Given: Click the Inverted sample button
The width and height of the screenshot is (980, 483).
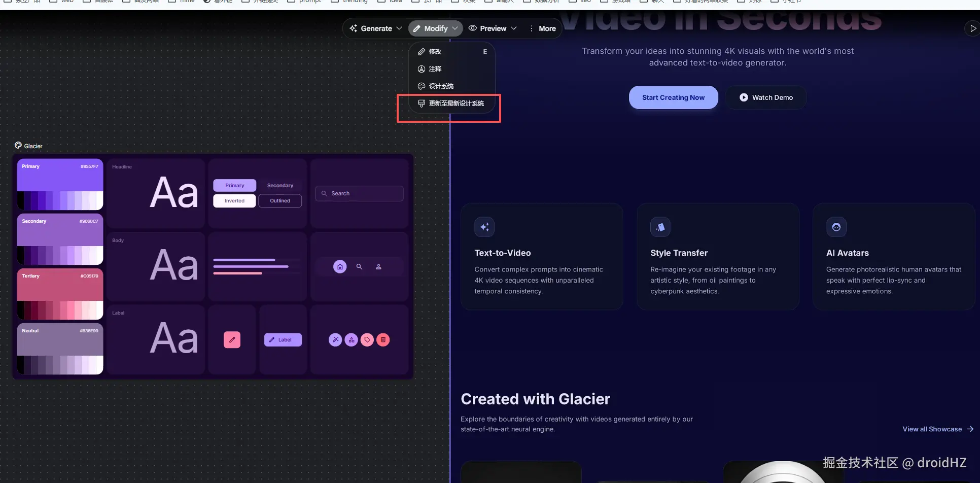Looking at the screenshot, I should pyautogui.click(x=234, y=201).
